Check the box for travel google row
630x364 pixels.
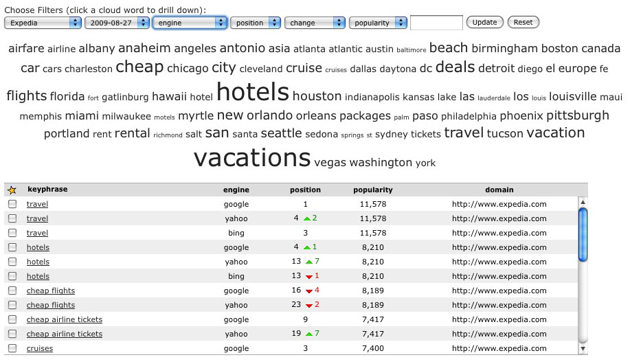tap(12, 204)
